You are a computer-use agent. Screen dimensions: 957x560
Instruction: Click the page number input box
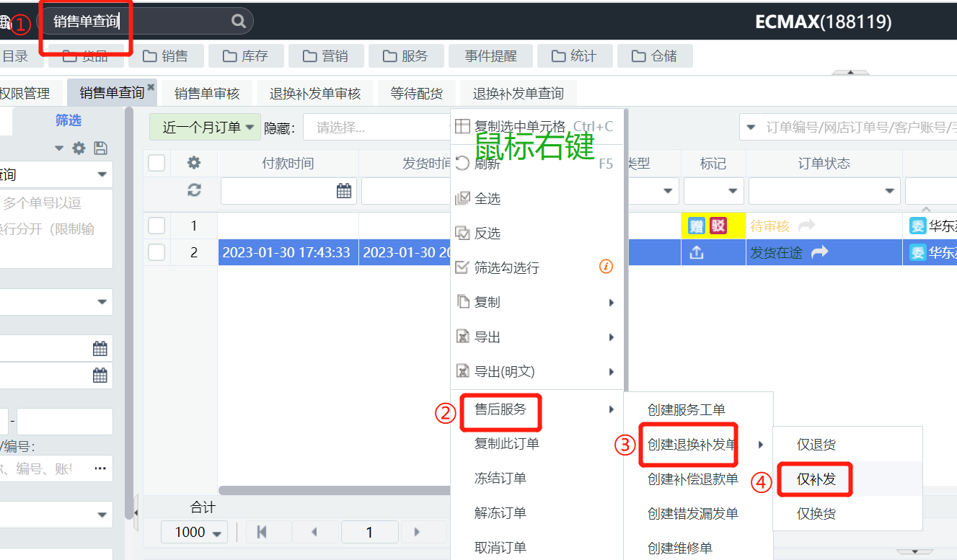pos(369,532)
